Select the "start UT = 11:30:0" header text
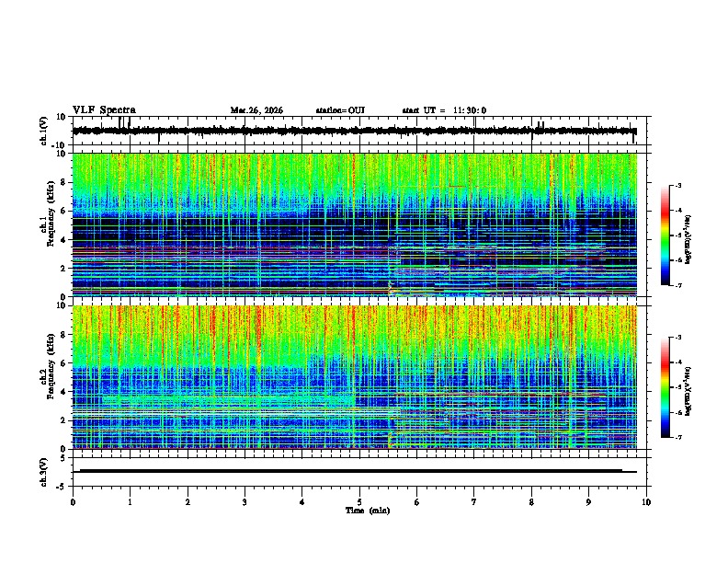The width and height of the screenshot is (728, 563). 444,110
